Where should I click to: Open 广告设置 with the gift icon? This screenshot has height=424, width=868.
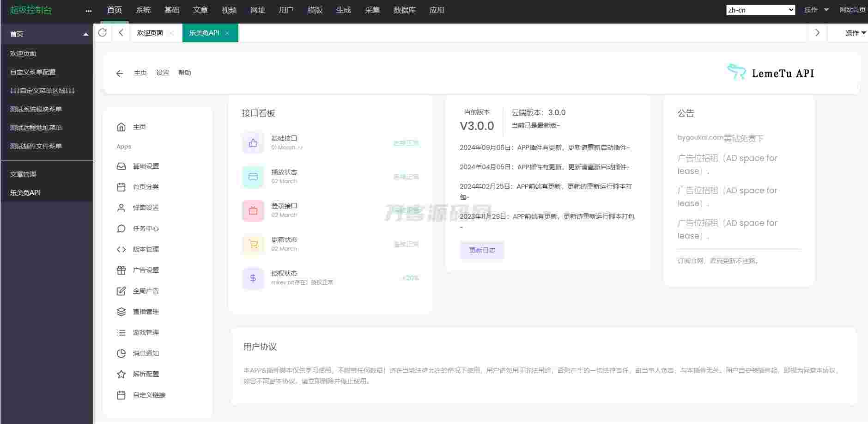click(146, 270)
